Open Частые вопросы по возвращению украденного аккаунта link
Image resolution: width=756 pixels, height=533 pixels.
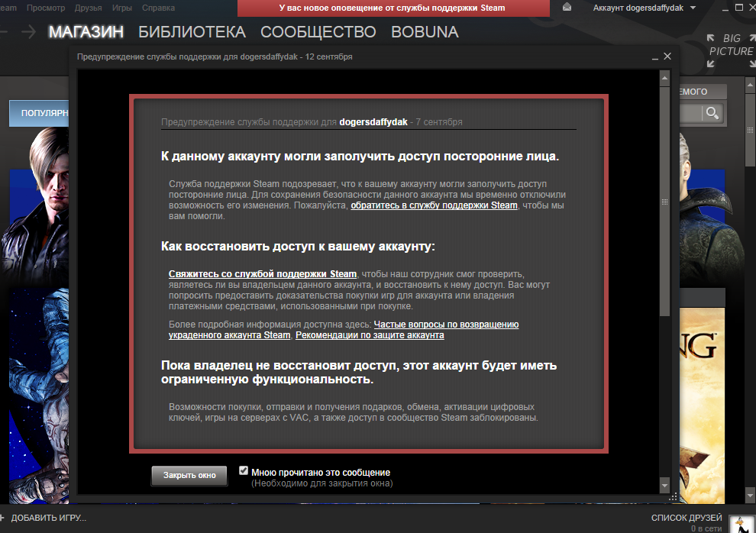pyautogui.click(x=344, y=330)
